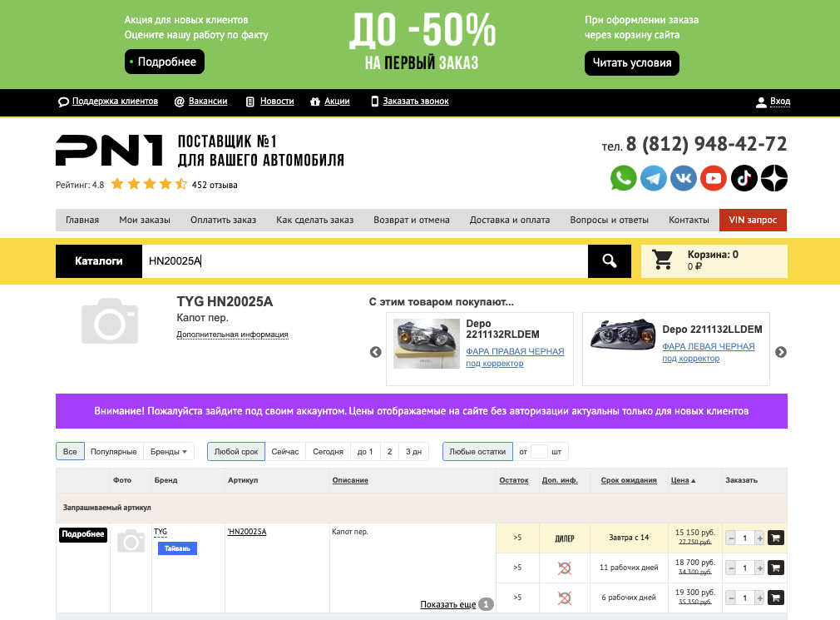Open the shopping cart icon near Корзина
Image resolution: width=840 pixels, height=620 pixels.
click(x=662, y=260)
